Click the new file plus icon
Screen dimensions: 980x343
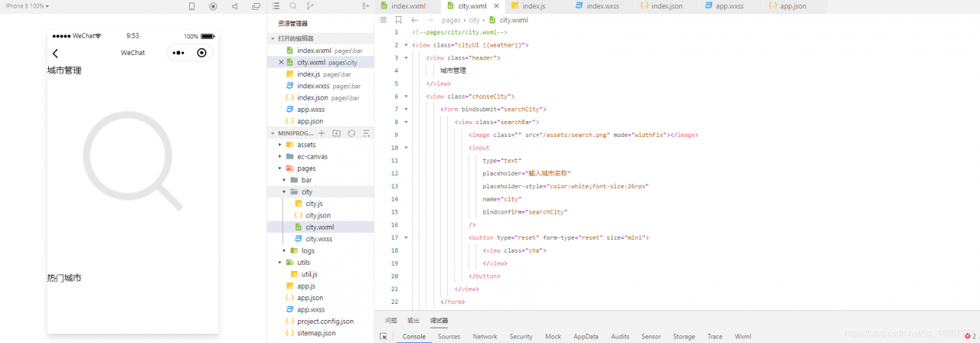pyautogui.click(x=322, y=133)
